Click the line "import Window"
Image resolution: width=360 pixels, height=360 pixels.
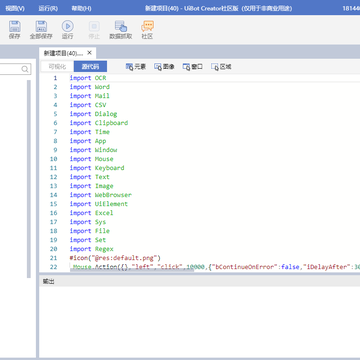pyautogui.click(x=93, y=150)
